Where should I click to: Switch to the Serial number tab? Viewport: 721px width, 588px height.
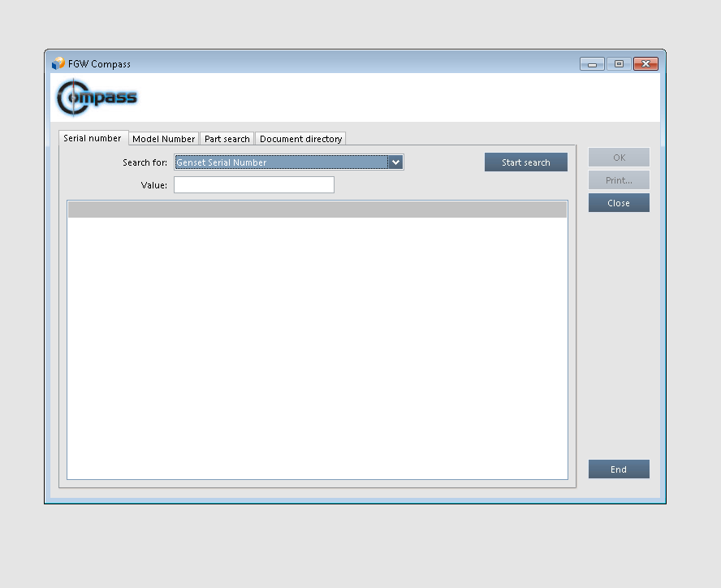pos(93,138)
